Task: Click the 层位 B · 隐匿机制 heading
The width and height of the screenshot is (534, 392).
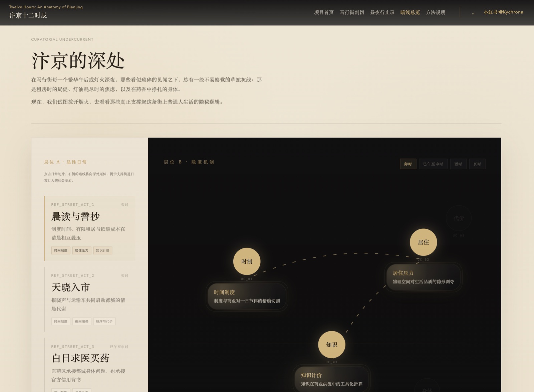Action: (189, 162)
